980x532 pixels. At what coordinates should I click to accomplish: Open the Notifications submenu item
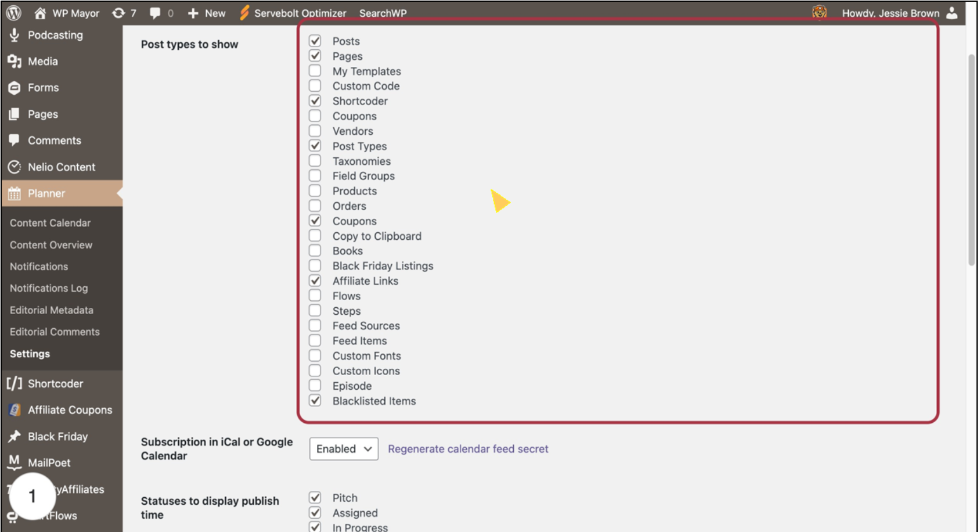coord(39,267)
